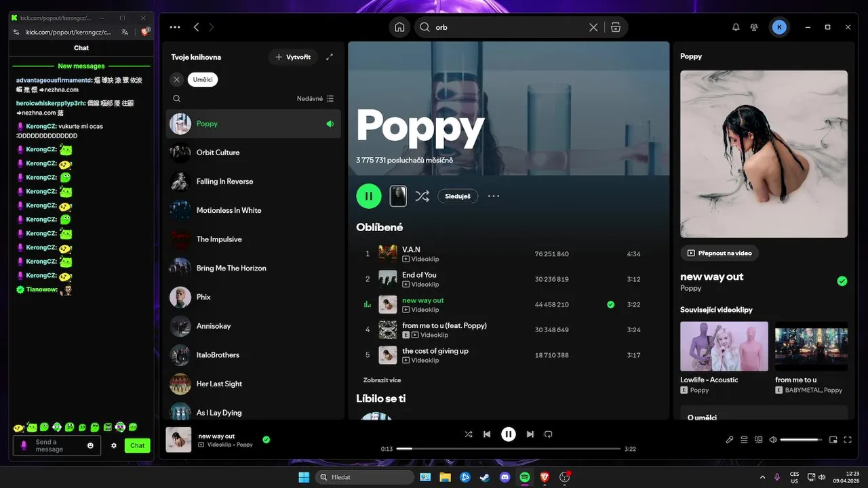
Task: Show hidden system tray icons chevron
Action: [762, 477]
